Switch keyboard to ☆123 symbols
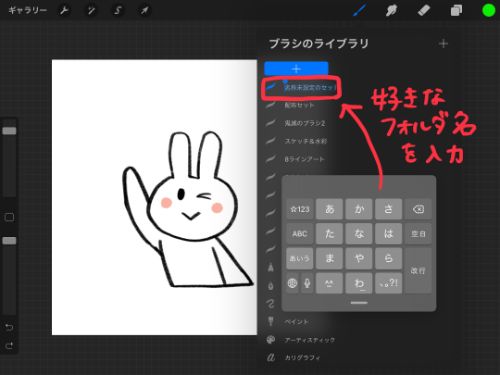Image resolution: width=500 pixels, height=375 pixels. click(300, 209)
